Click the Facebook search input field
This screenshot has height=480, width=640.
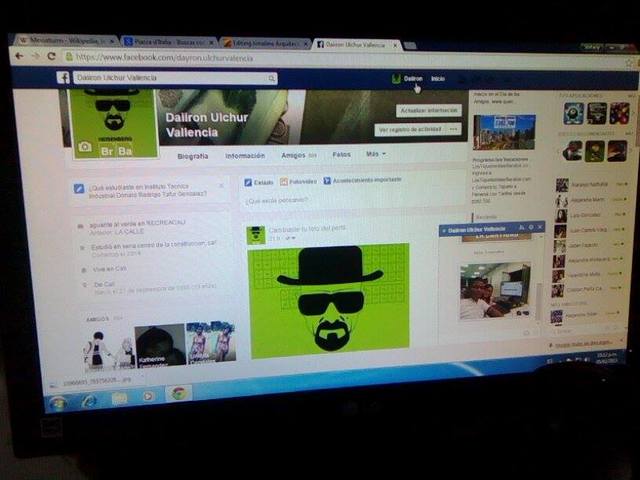[176, 78]
